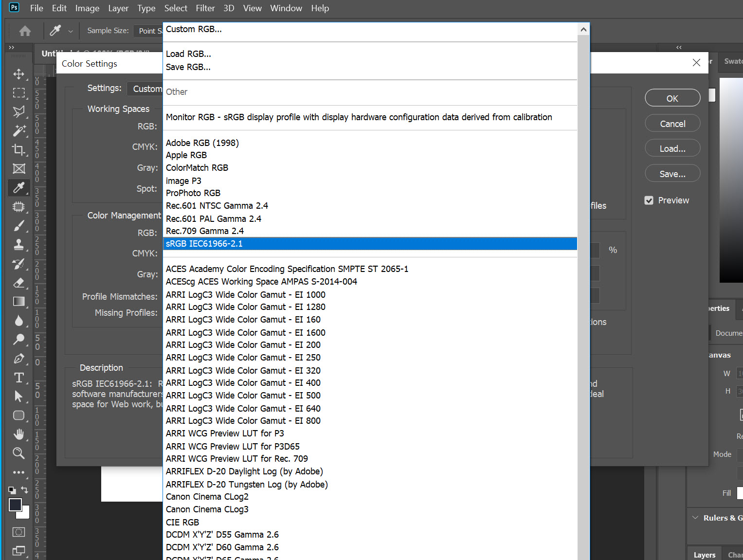743x560 pixels.
Task: Open the Edit Toolbar three-dots menu
Action: [18, 472]
